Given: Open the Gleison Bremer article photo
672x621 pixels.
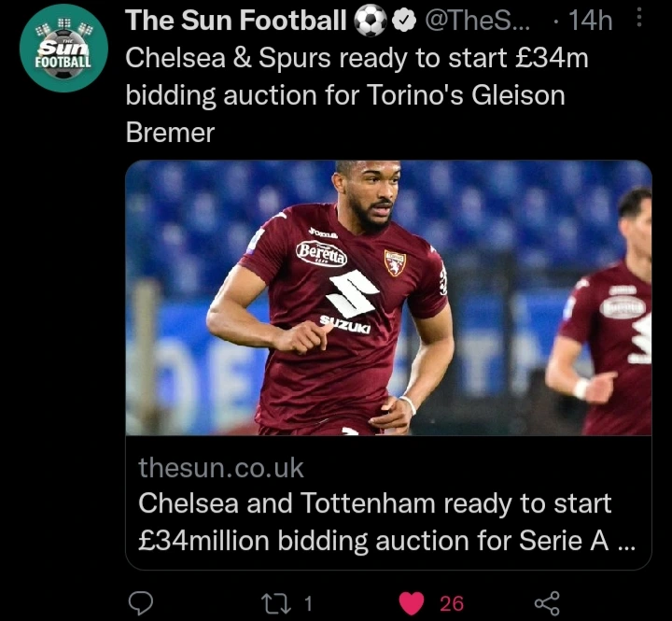Looking at the screenshot, I should 387,297.
